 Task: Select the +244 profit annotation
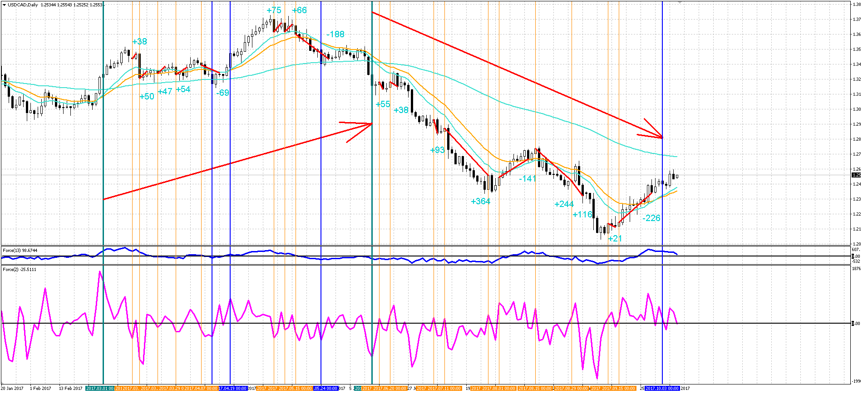point(564,204)
